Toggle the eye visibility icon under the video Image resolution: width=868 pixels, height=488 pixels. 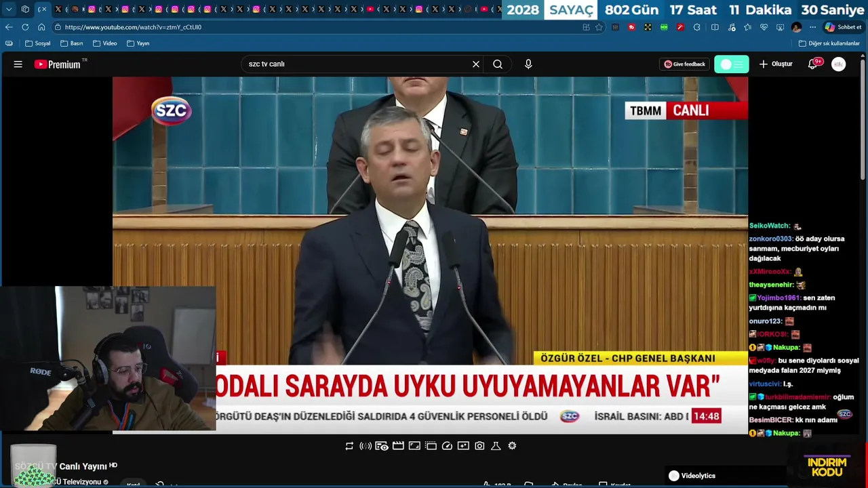point(382,446)
